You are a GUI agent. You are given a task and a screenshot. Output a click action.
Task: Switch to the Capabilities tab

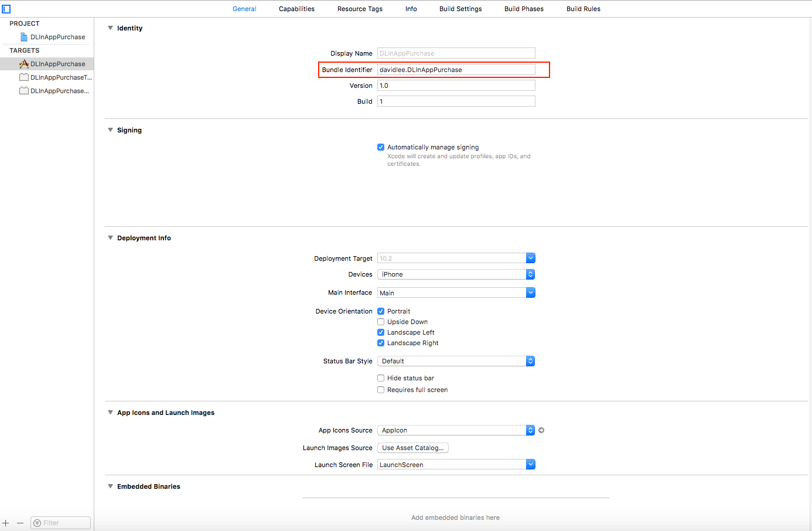(296, 9)
